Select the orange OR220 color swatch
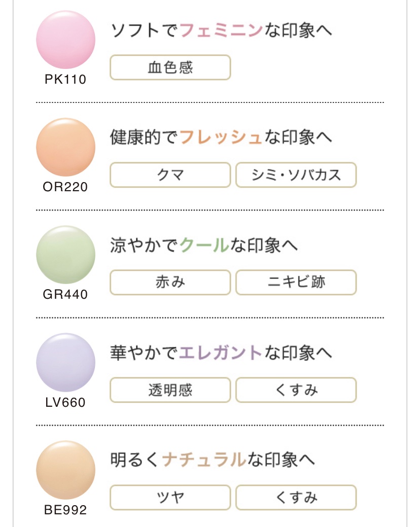This screenshot has width=420, height=527. pyautogui.click(x=65, y=147)
